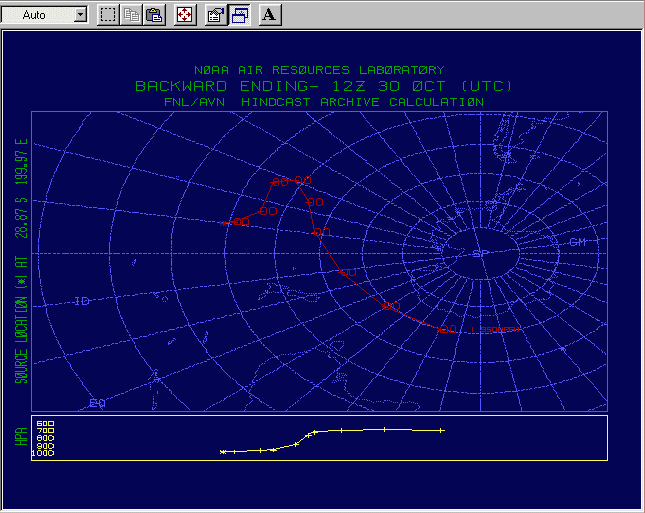Open the Auto size dropdown arrow
The height and width of the screenshot is (513, 645).
click(x=80, y=15)
